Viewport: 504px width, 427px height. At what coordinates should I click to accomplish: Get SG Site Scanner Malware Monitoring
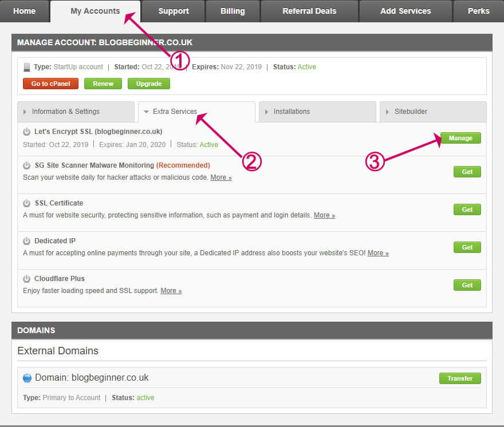pos(467,172)
